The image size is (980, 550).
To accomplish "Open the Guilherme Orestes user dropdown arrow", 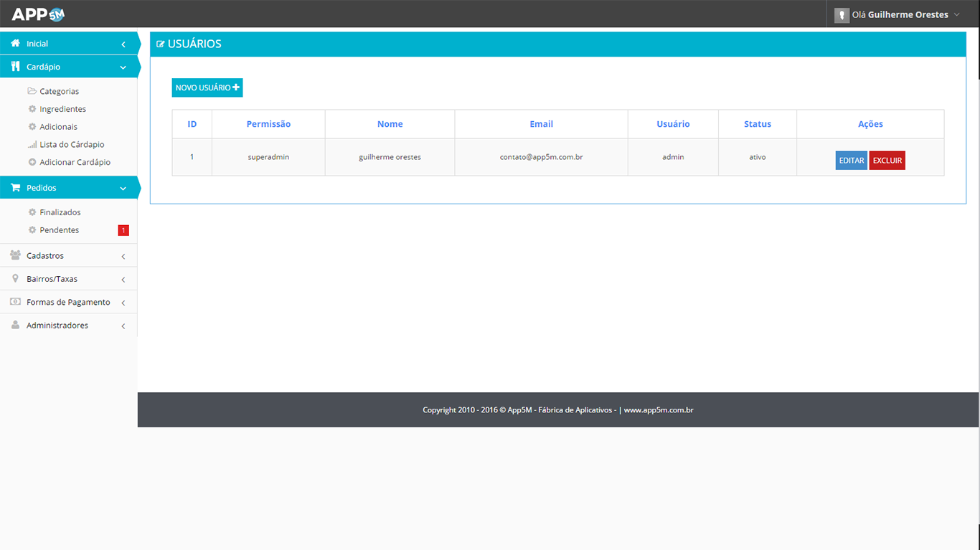I will 956,15.
